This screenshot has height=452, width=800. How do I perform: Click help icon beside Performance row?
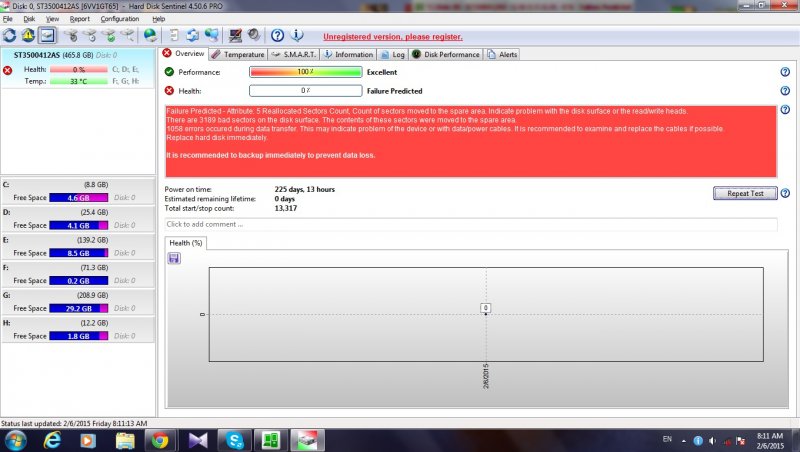[785, 72]
